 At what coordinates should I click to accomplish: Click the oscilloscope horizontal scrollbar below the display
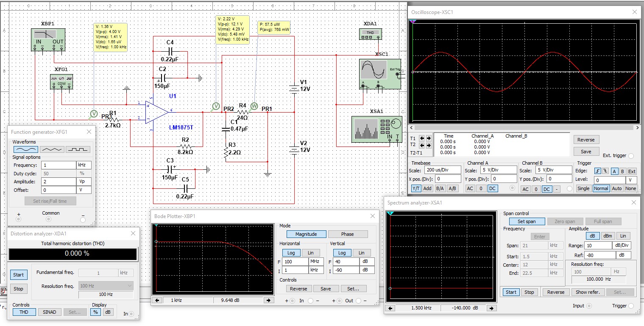point(524,127)
